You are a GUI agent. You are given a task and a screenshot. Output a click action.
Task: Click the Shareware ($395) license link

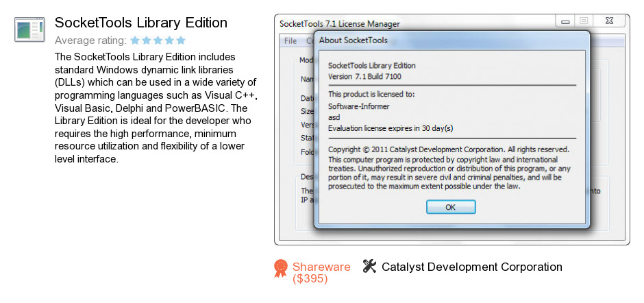321,273
